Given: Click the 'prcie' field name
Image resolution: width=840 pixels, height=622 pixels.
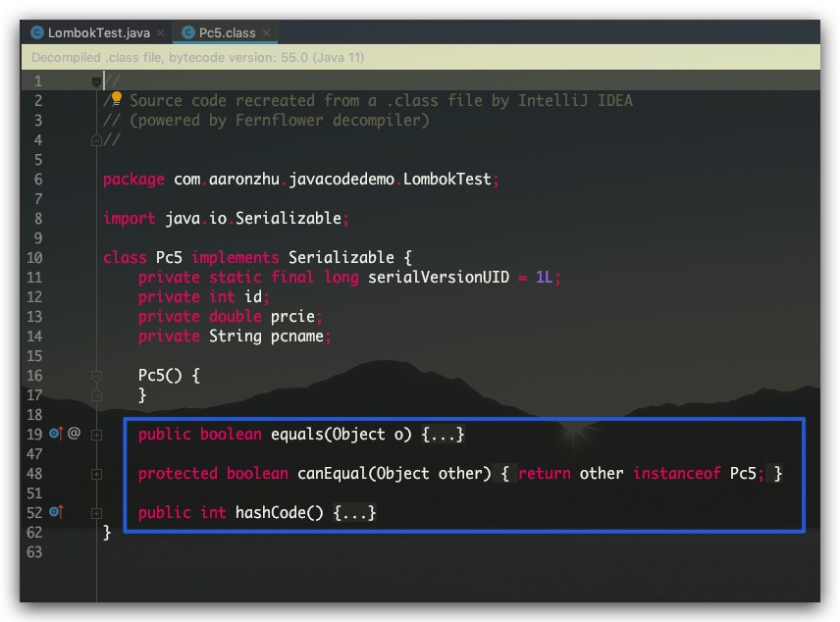Looking at the screenshot, I should [292, 316].
